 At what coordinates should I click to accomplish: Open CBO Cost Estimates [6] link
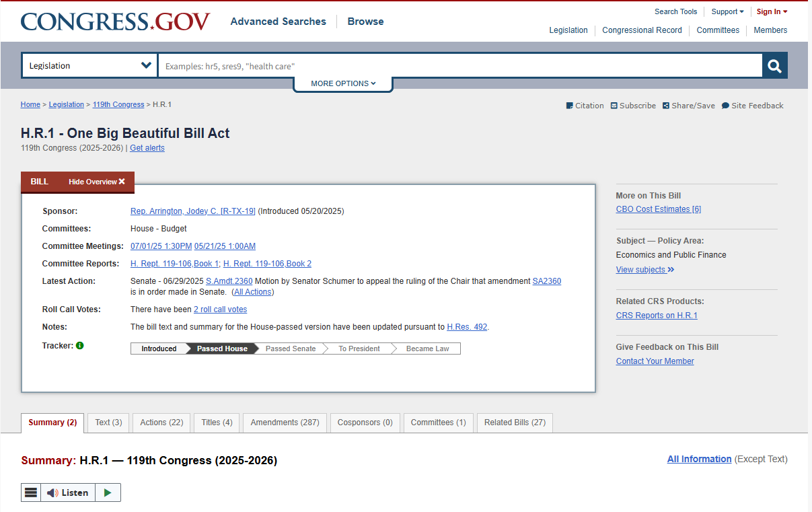659,209
